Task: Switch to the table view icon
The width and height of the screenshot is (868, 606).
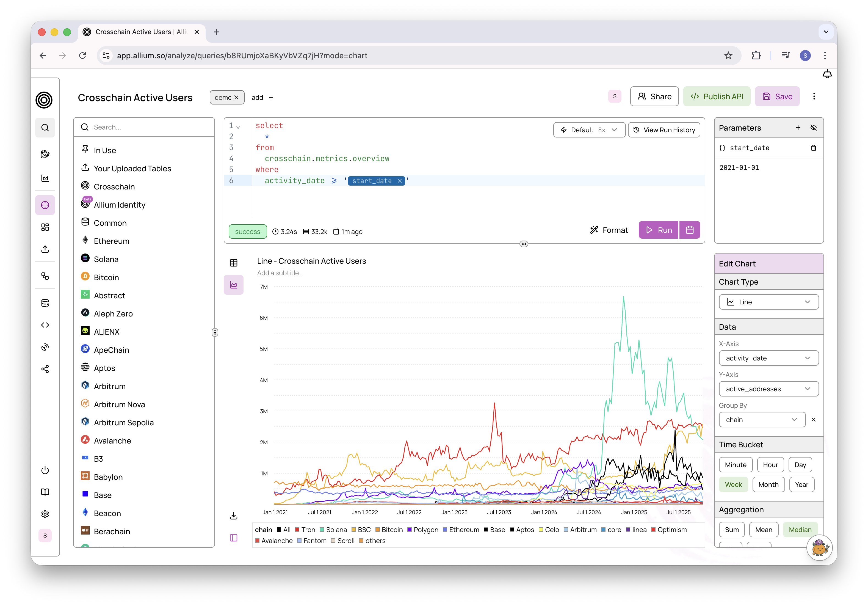Action: 234,263
